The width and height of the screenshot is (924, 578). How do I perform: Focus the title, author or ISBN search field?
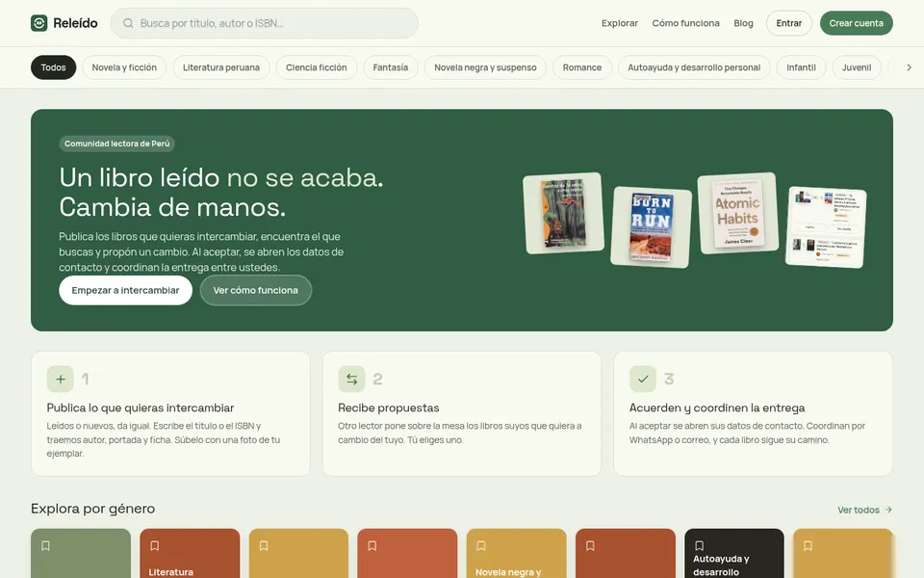click(264, 23)
